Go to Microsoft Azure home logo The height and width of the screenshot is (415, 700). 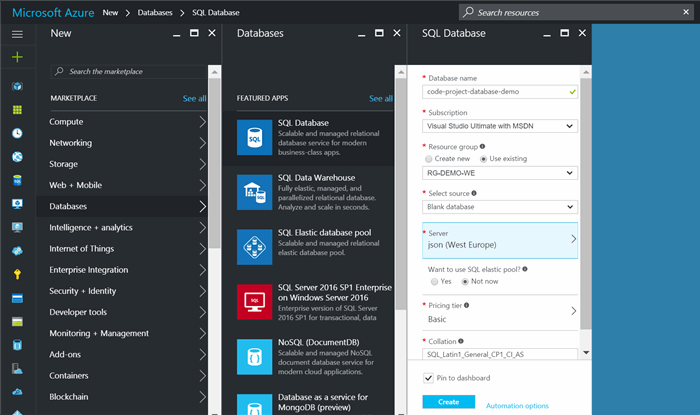pos(53,12)
